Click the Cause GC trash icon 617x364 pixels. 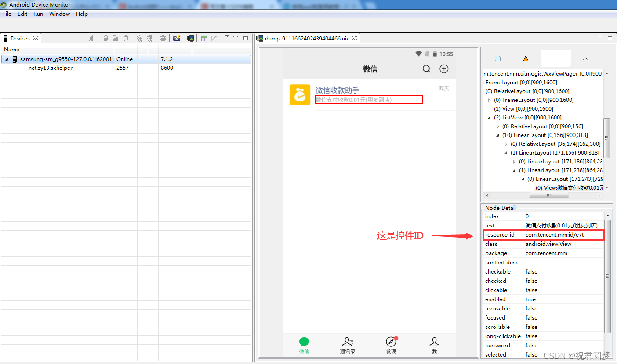tap(126, 38)
